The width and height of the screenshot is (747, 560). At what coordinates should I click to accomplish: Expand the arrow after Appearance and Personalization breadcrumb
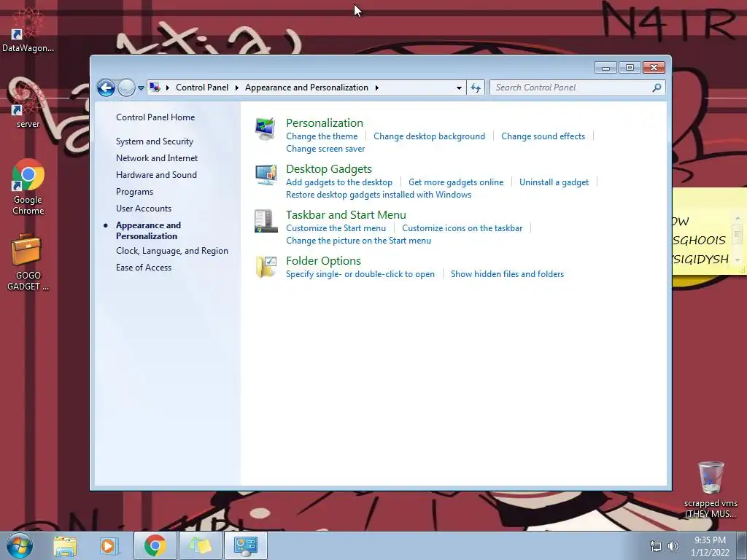pyautogui.click(x=377, y=87)
